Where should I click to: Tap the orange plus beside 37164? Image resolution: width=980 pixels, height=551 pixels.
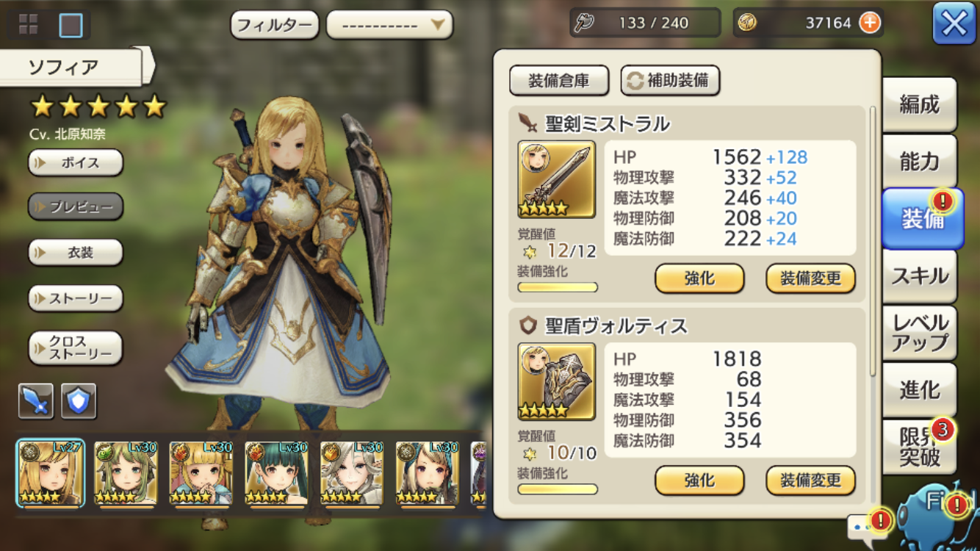[870, 23]
